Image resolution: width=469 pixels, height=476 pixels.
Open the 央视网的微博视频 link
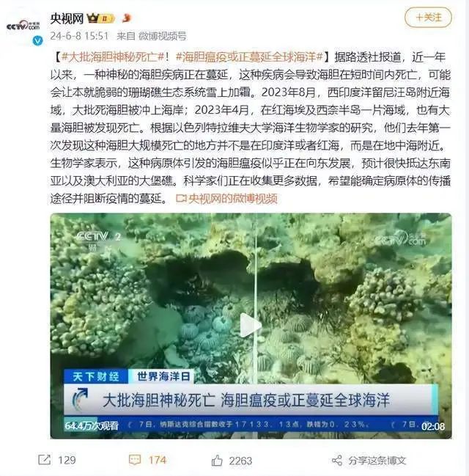[x=226, y=199]
